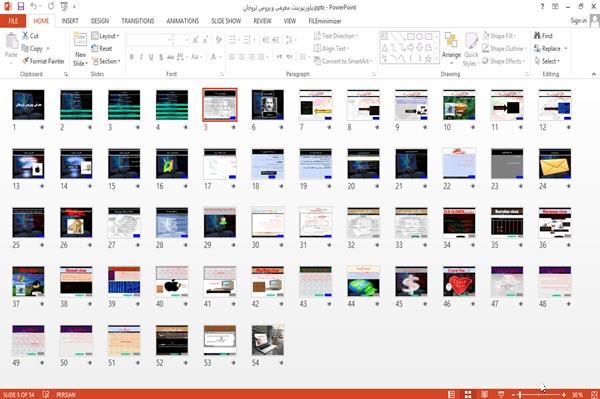The width and height of the screenshot is (600, 399).
Task: Click Slide Sorter view icon in status bar
Action: pos(468,394)
